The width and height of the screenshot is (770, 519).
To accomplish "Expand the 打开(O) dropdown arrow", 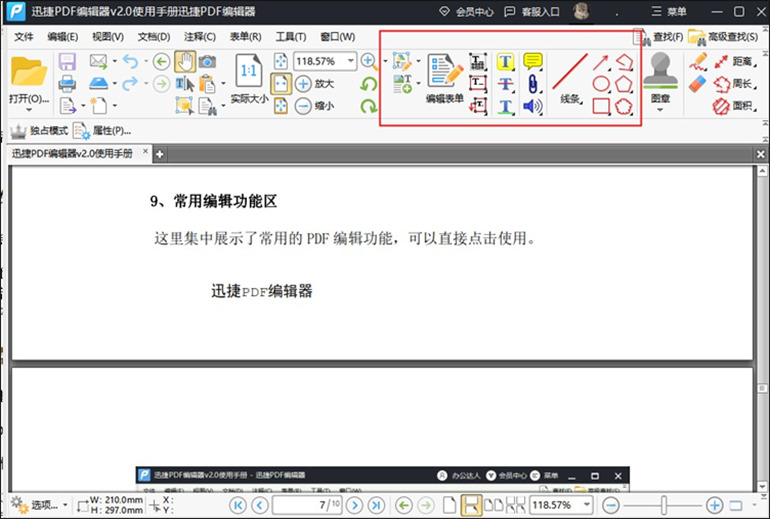I will tap(28, 109).
